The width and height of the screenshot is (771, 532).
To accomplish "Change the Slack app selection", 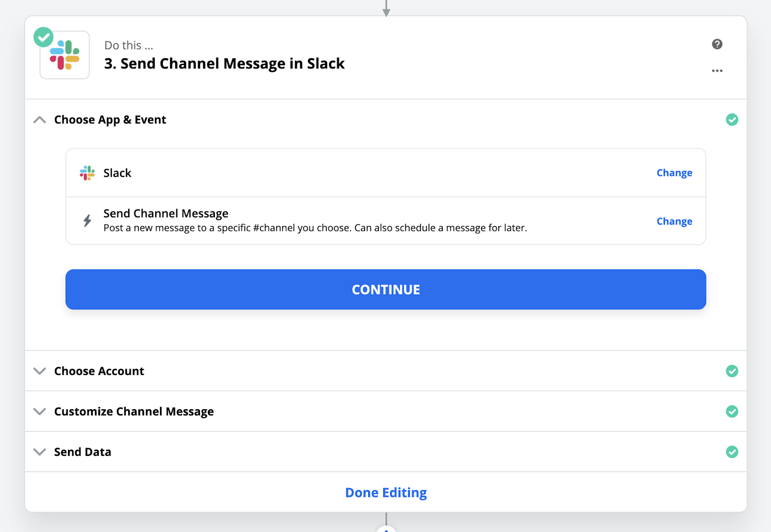I will 674,173.
